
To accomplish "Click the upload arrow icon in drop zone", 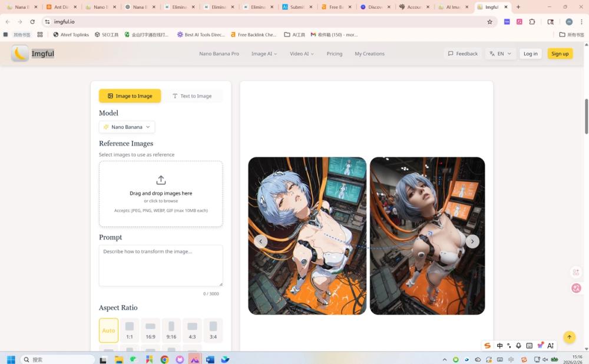I will tap(161, 180).
